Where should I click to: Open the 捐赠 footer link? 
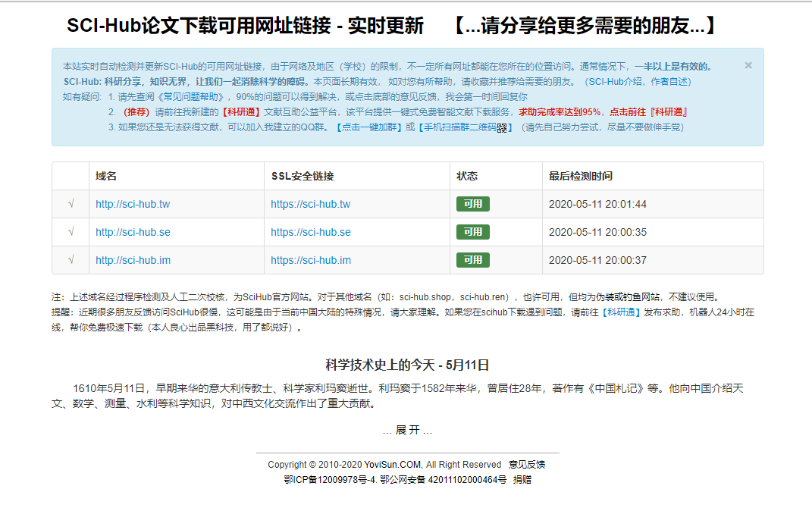pos(522,479)
